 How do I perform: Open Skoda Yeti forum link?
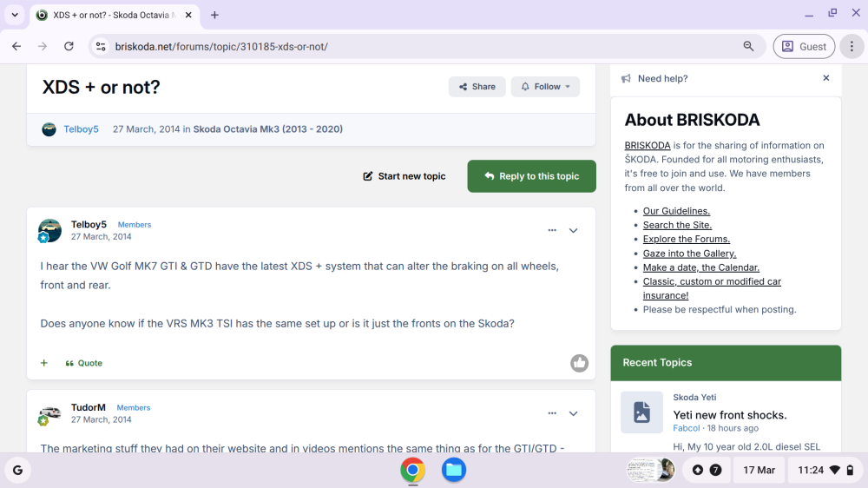694,397
